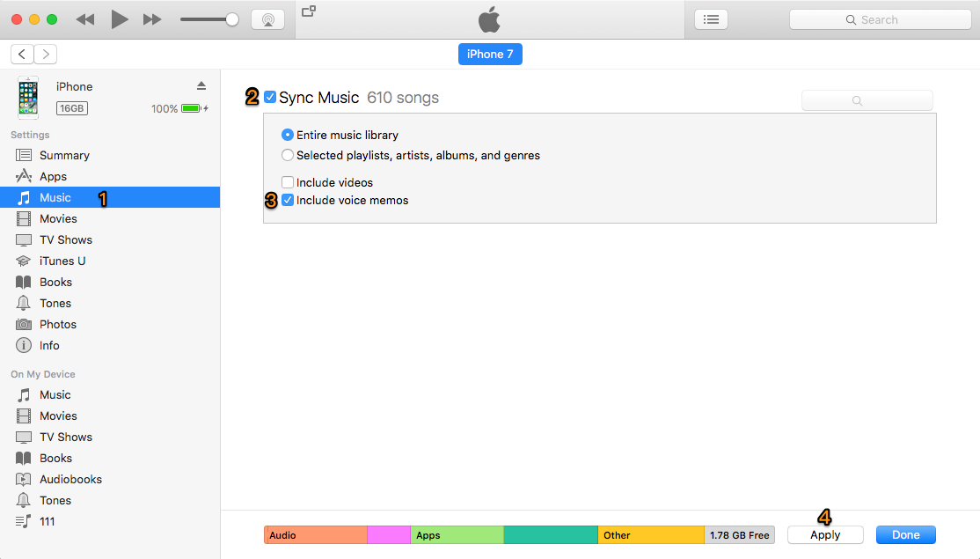The height and width of the screenshot is (559, 980).
Task: Open Books in Settings sidebar
Action: (x=110, y=282)
